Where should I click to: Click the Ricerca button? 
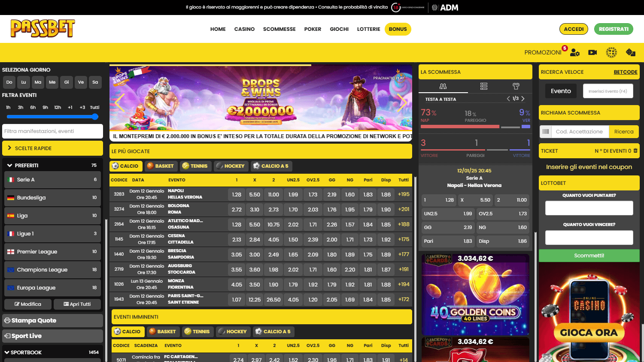point(624,132)
